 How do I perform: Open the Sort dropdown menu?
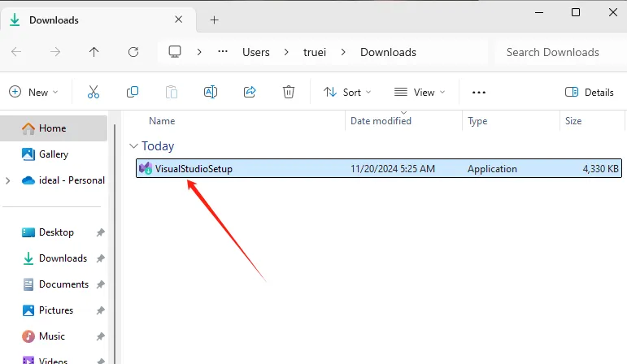tap(347, 93)
